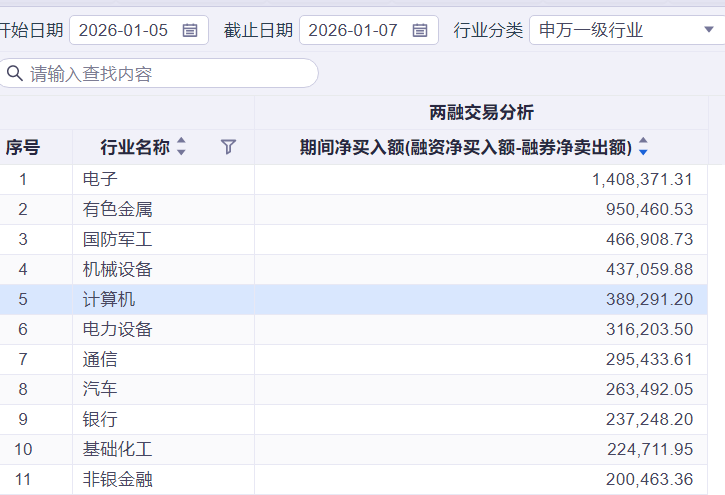The height and width of the screenshot is (495, 725).
Task: Click the 两融交易分析 group header
Action: coord(481,112)
